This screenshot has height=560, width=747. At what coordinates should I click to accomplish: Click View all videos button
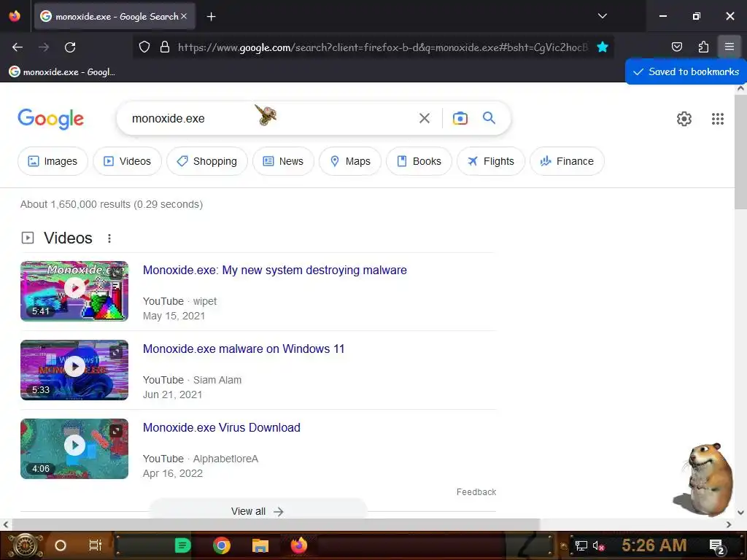point(258,510)
